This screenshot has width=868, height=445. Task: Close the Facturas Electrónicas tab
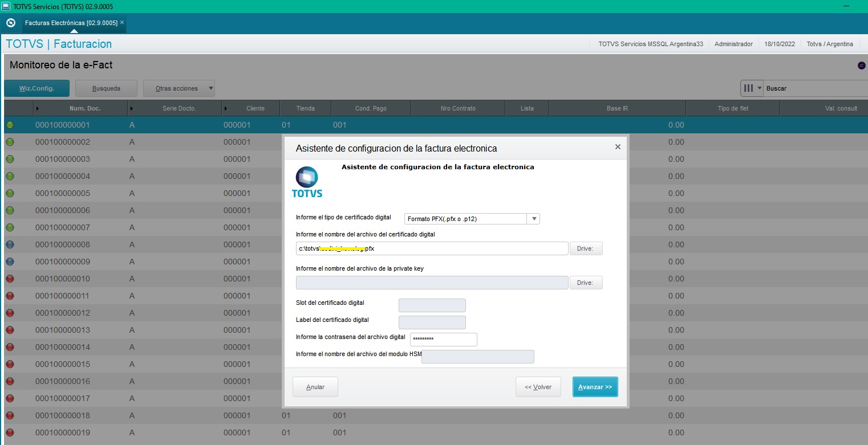tap(122, 22)
